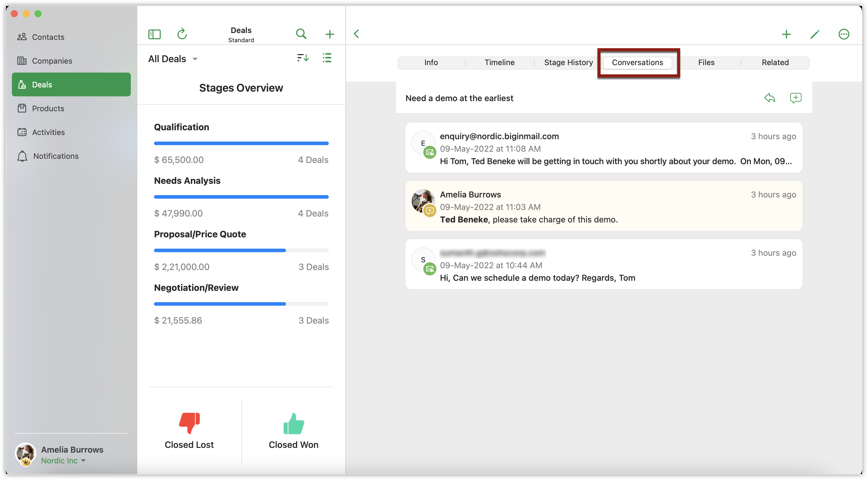Open the more options ellipsis icon
Image resolution: width=868 pixels, height=480 pixels.
click(x=843, y=34)
